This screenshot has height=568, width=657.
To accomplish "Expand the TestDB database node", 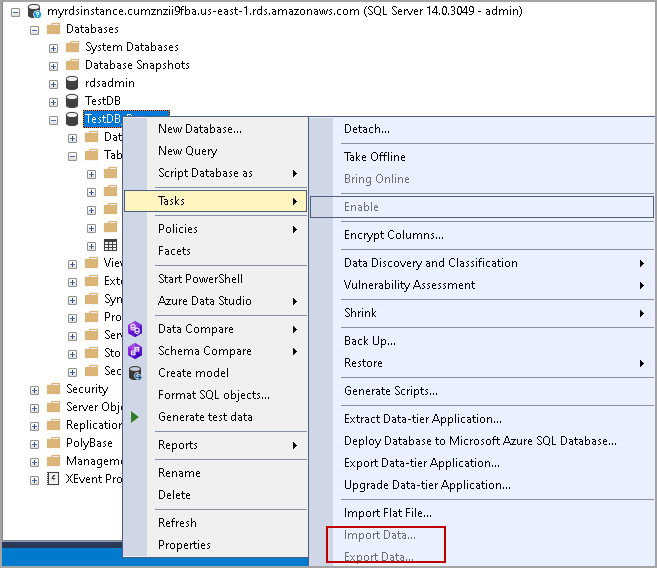I will [53, 102].
